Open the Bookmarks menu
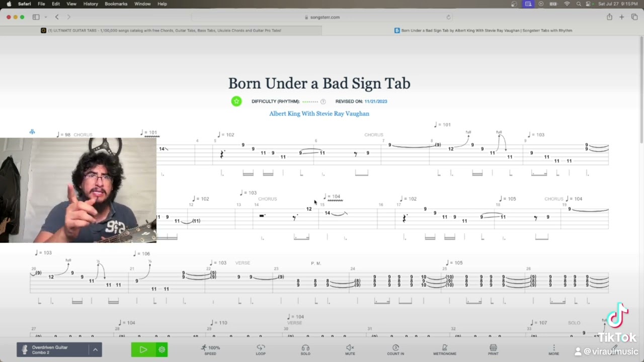Viewport: 644px width, 362px height. pyautogui.click(x=116, y=4)
